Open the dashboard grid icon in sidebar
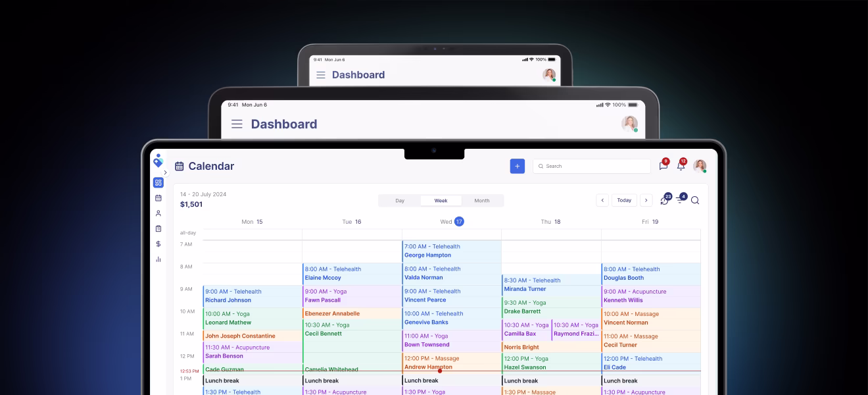The image size is (868, 395). coord(158,183)
